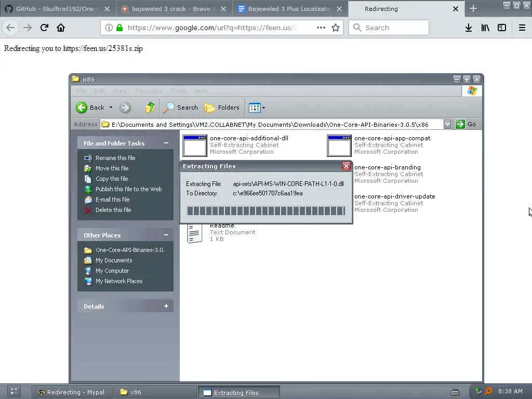Click the extraction progress bar
Viewport: 532px width, 399px height.
(x=266, y=211)
